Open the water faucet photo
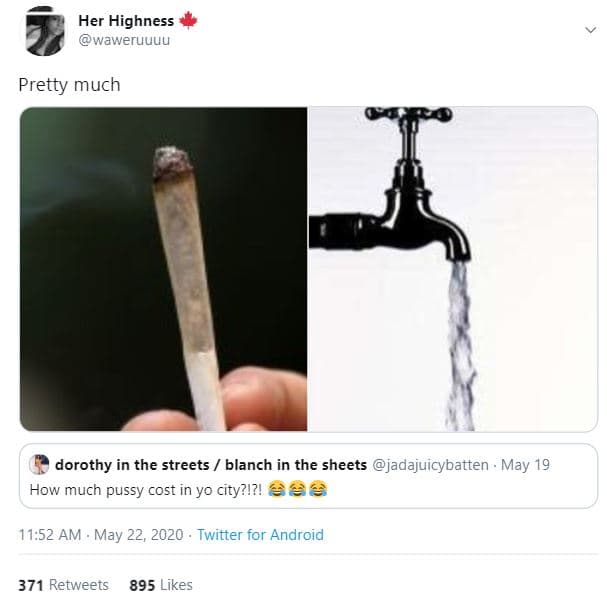This screenshot has height=595, width=607. click(x=452, y=268)
